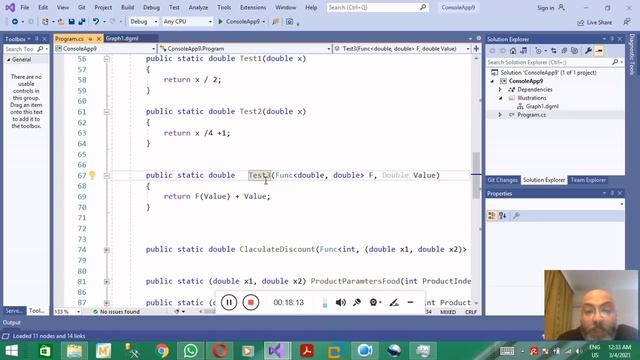Expand the Program.cs node
This screenshot has width=640, height=360.
500,115
